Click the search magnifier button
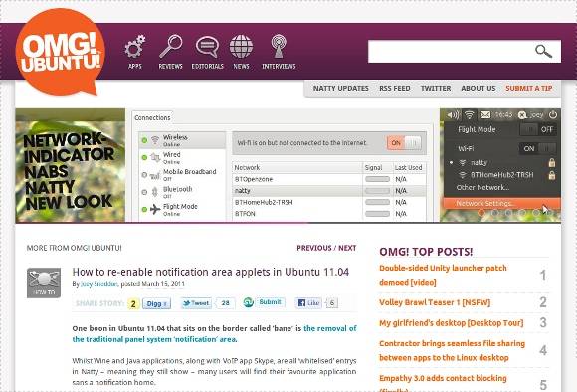Viewport: 577px width, 392px height. [x=543, y=51]
